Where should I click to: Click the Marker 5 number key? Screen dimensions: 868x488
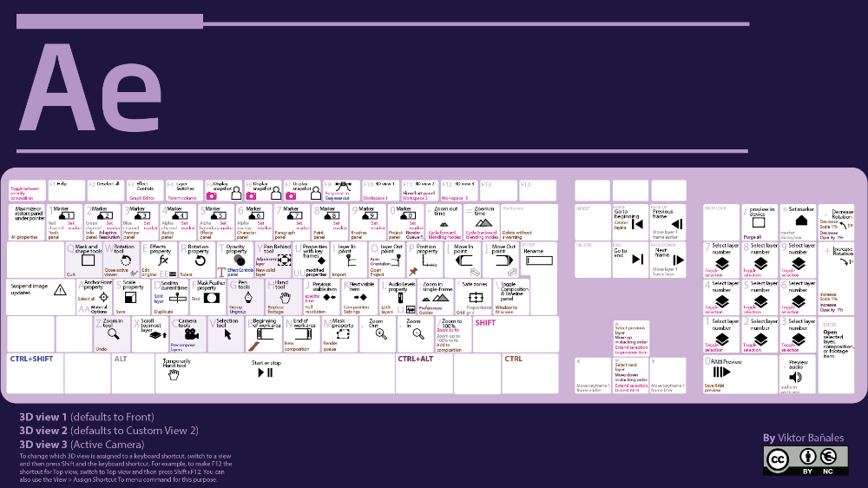[215, 222]
